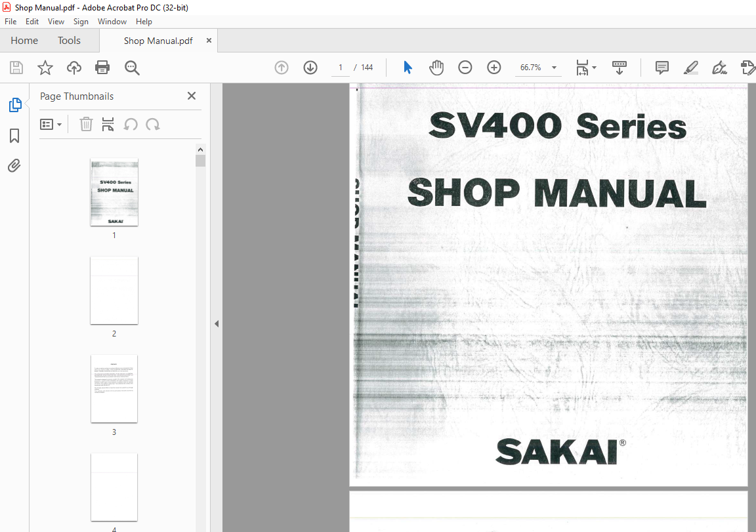Click the thumbnails scrollbar handle

[x=201, y=161]
